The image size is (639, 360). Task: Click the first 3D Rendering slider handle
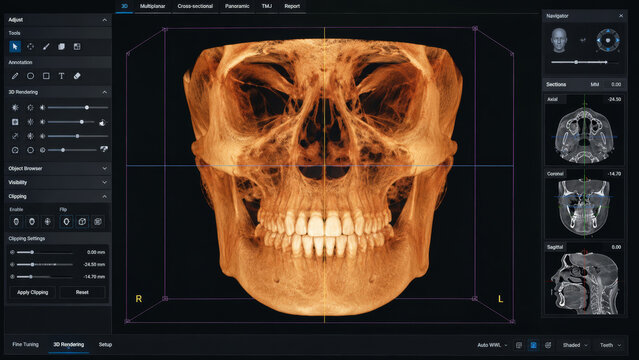coord(87,108)
